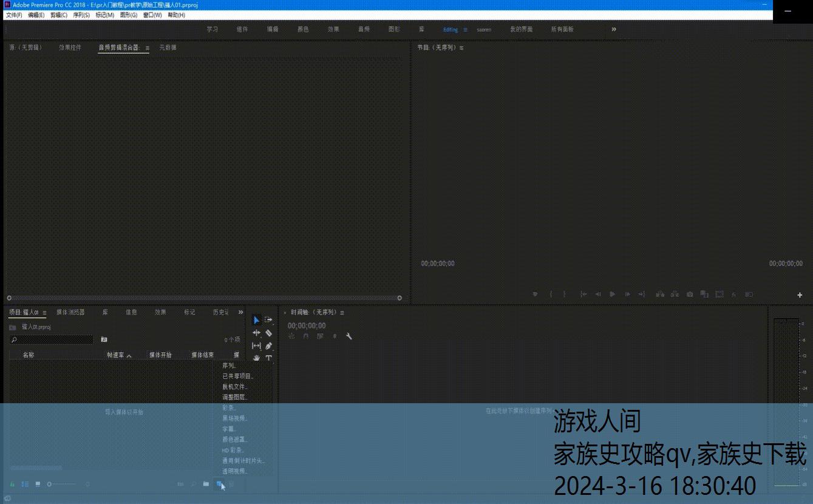Open Program monitor panel menu
This screenshot has width=813, height=504.
tap(461, 48)
